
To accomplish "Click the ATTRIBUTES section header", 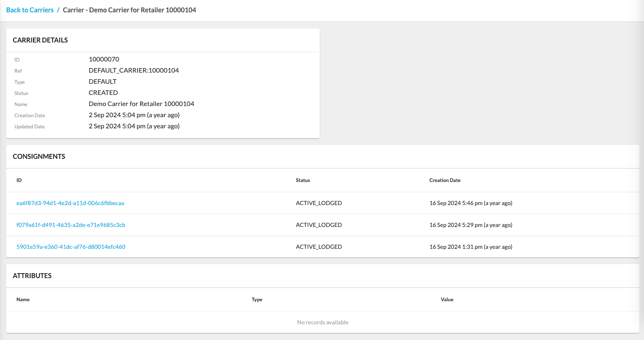I will pyautogui.click(x=32, y=276).
